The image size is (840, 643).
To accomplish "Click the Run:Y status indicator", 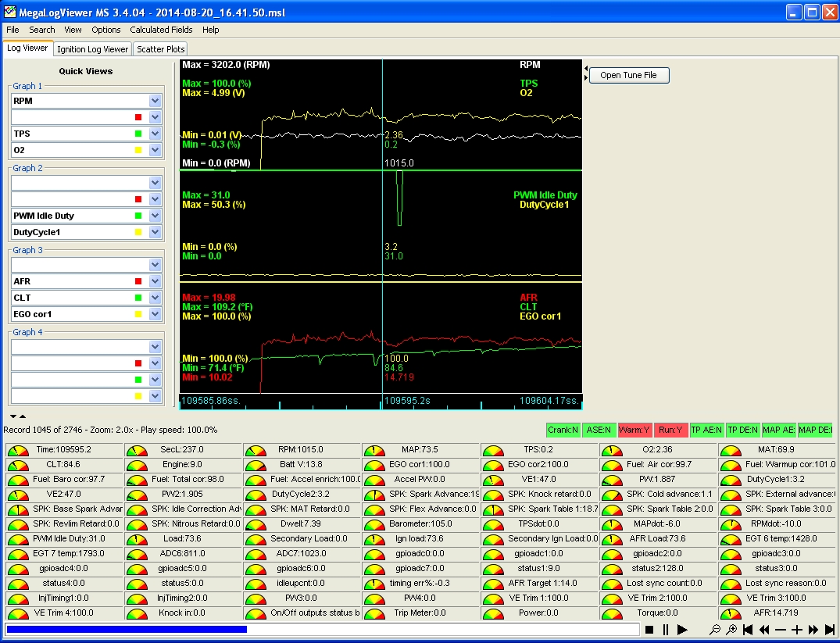I will 670,430.
